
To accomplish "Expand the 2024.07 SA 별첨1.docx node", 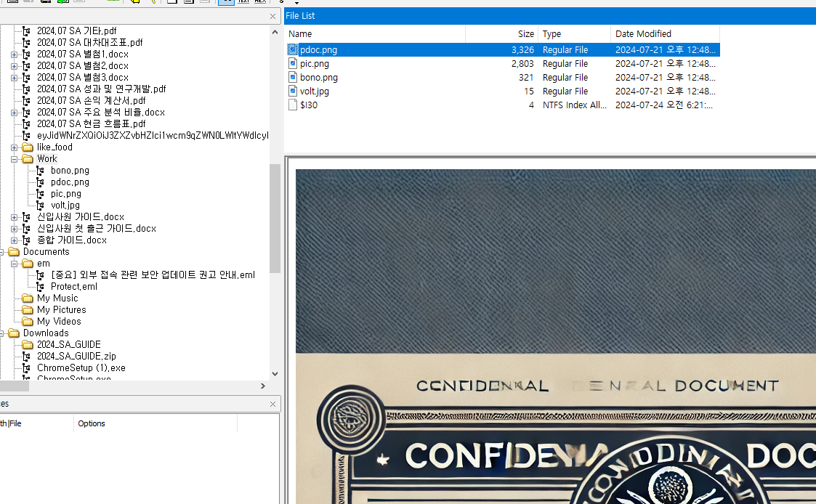I will tap(14, 54).
